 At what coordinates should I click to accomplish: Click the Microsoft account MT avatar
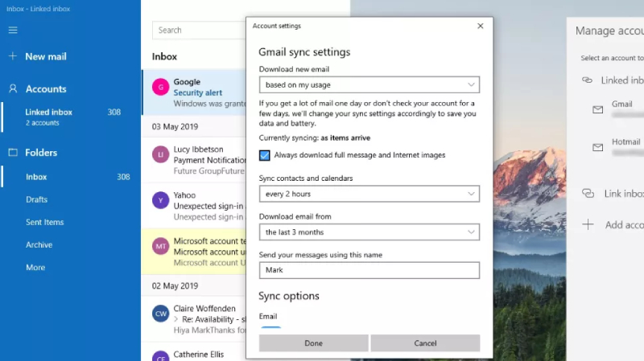pos(160,246)
